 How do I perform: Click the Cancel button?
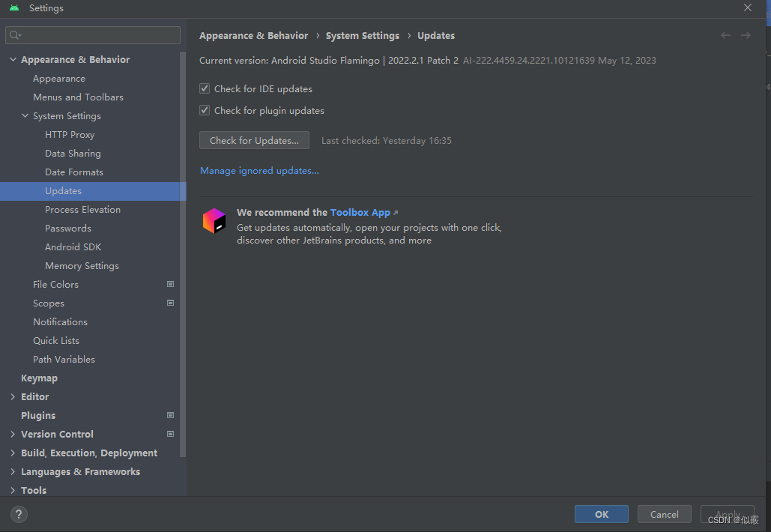coord(665,514)
